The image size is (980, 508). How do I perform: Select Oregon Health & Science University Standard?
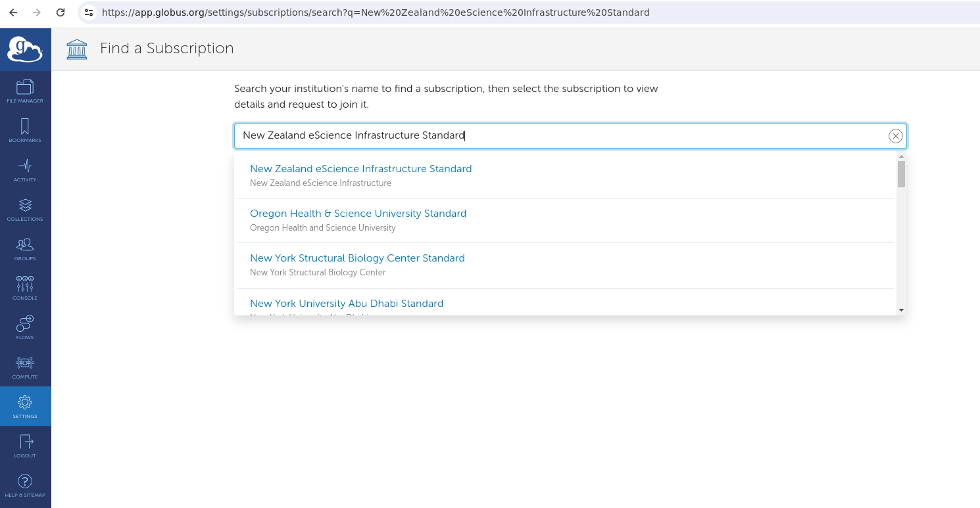point(566,220)
